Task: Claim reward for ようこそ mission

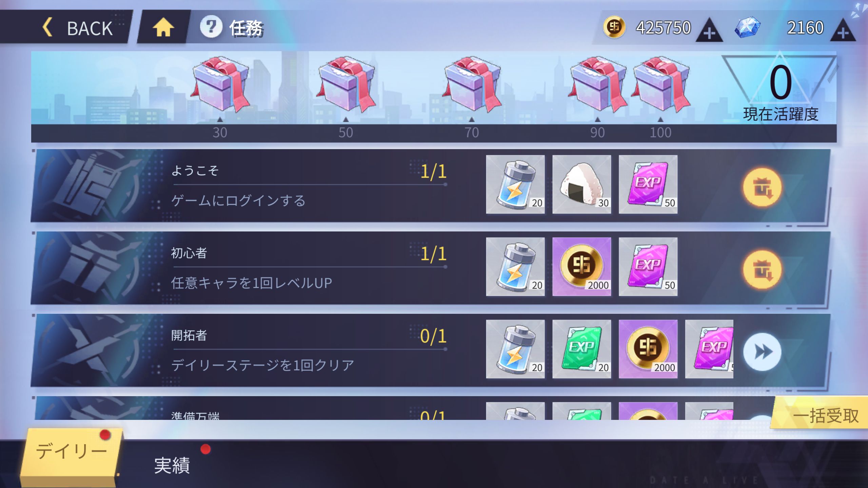Action: [x=762, y=187]
